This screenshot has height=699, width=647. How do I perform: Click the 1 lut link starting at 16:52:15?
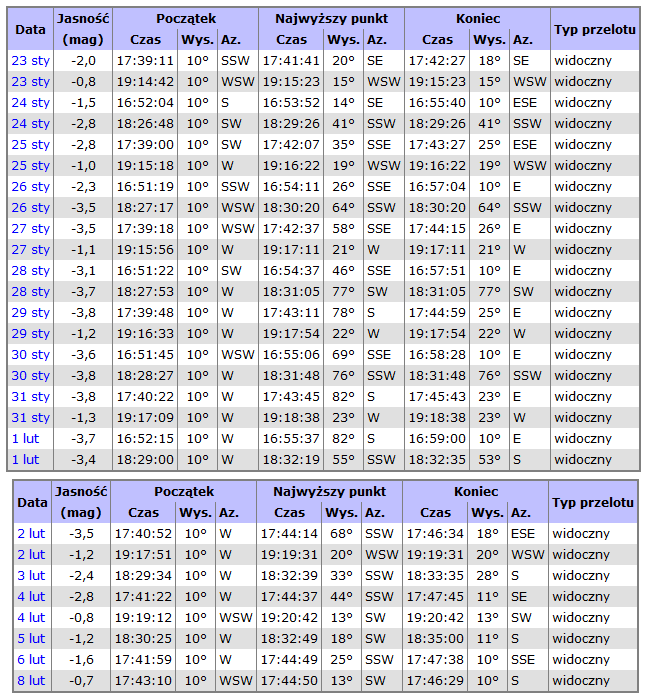coord(25,438)
